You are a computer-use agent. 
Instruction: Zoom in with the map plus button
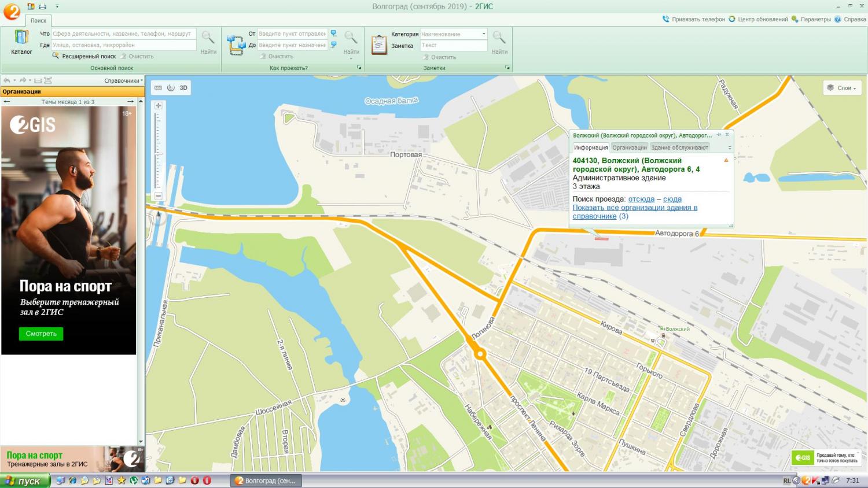(x=158, y=106)
